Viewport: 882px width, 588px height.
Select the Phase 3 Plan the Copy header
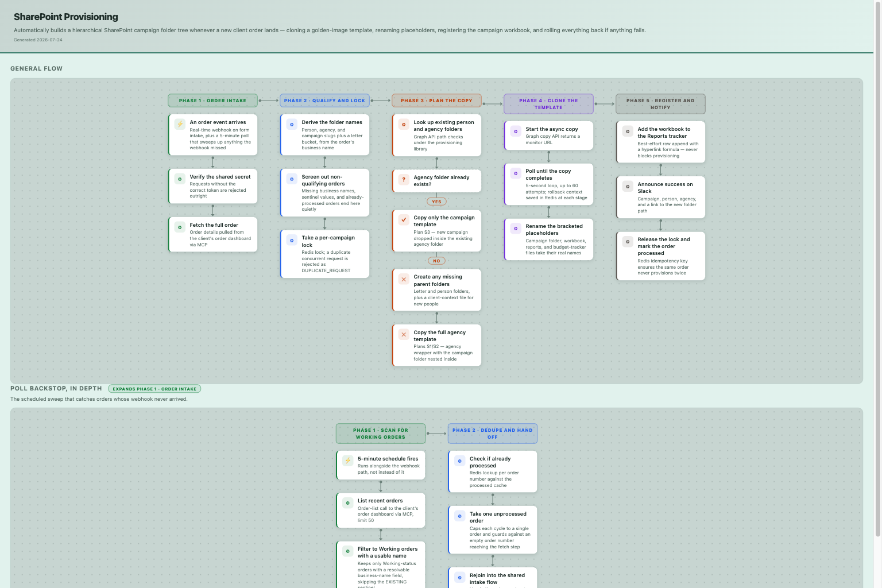tap(436, 100)
